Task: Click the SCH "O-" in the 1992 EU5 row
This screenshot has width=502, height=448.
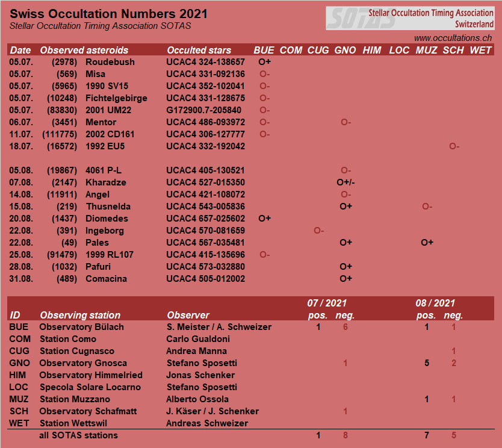Action: [x=454, y=146]
